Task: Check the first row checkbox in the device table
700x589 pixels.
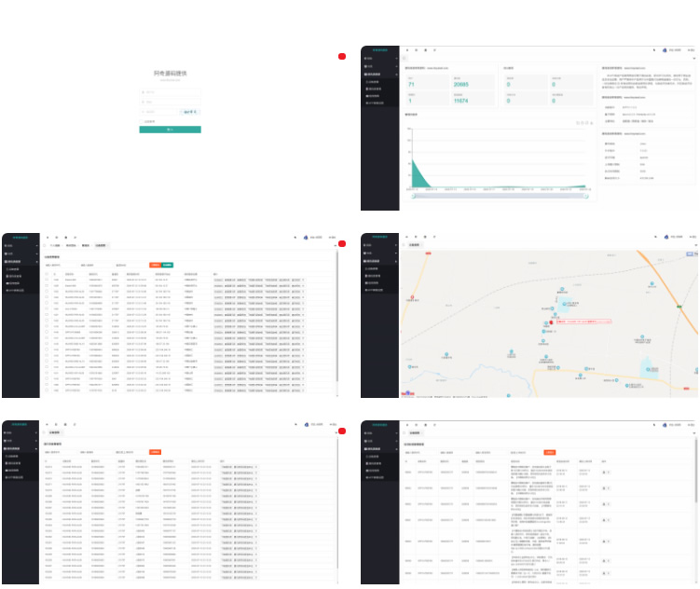Action: pos(47,280)
